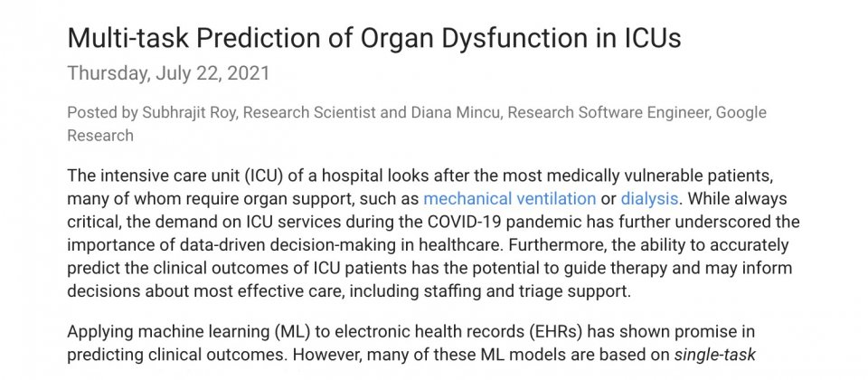Click the article title about Organ Dysfunction in ICUs

[373, 39]
